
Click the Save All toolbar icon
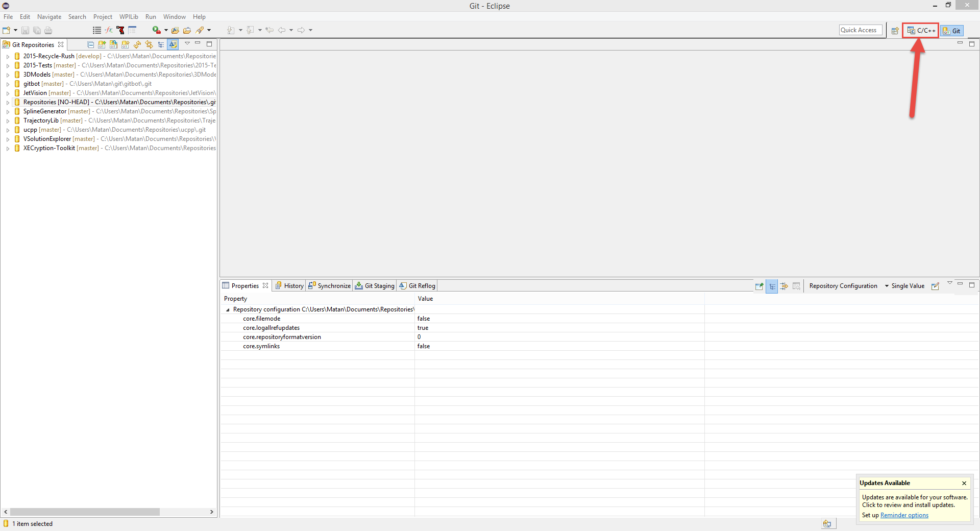point(37,30)
